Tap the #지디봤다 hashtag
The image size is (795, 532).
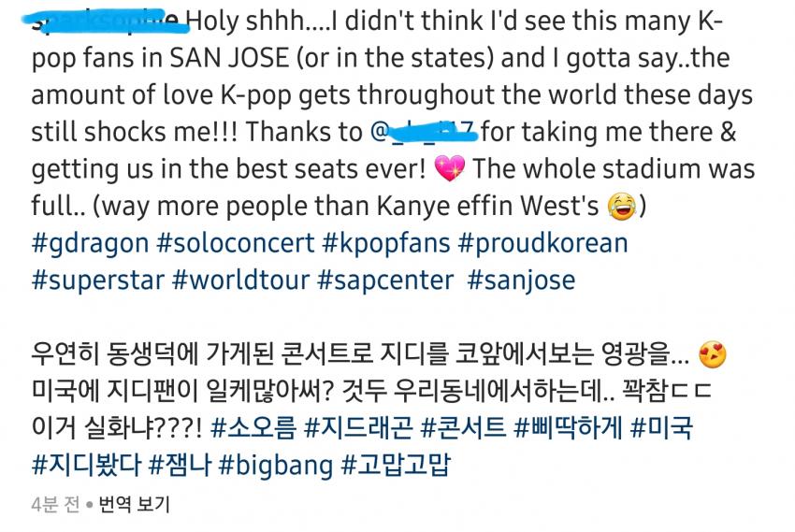click(x=86, y=465)
